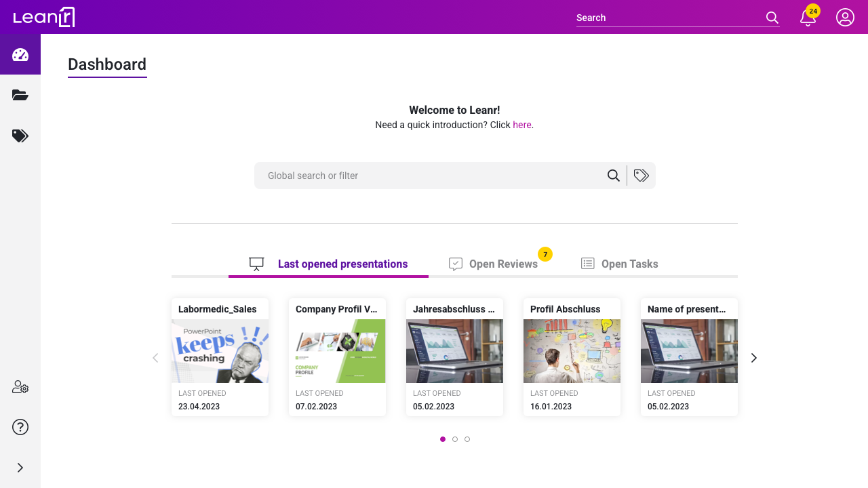Click the notification bell with 24 badge

pos(807,18)
